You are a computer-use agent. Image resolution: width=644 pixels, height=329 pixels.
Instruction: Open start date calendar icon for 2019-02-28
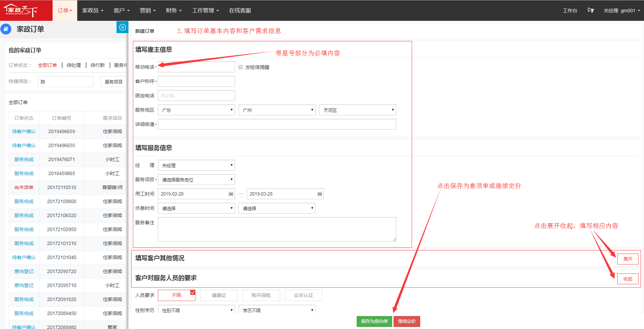pos(231,194)
